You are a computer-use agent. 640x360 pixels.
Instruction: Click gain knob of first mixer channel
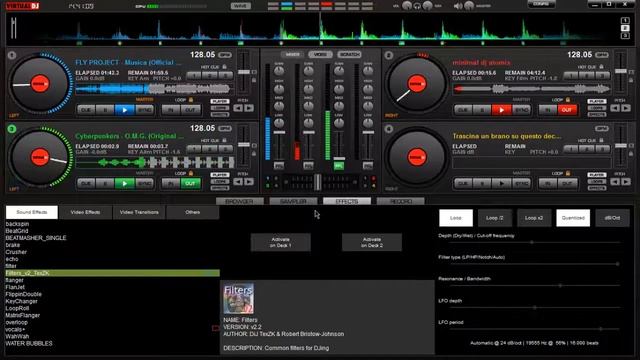tap(279, 71)
